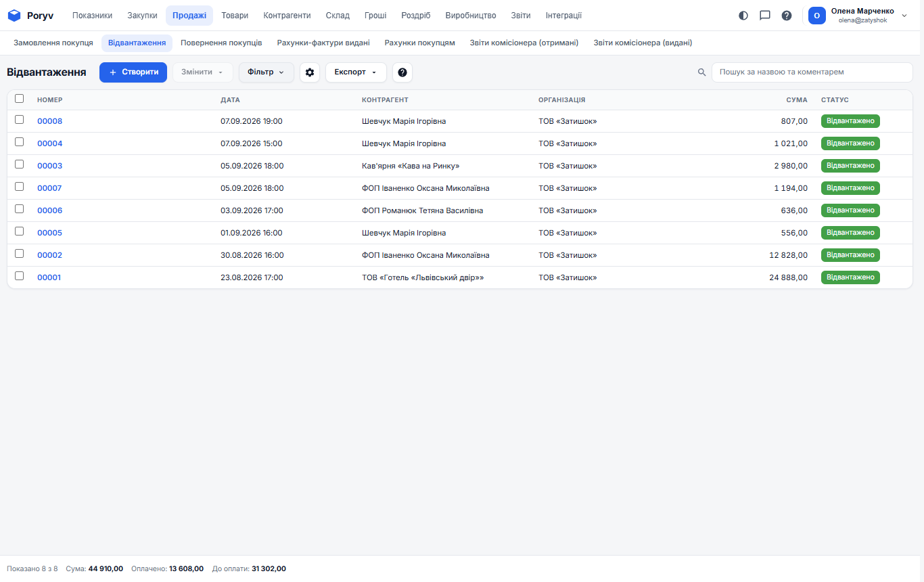Screen dimensions: 924x582
Task: Click contractor Кав'ярня «Кава на Ринку»
Action: click(x=411, y=166)
